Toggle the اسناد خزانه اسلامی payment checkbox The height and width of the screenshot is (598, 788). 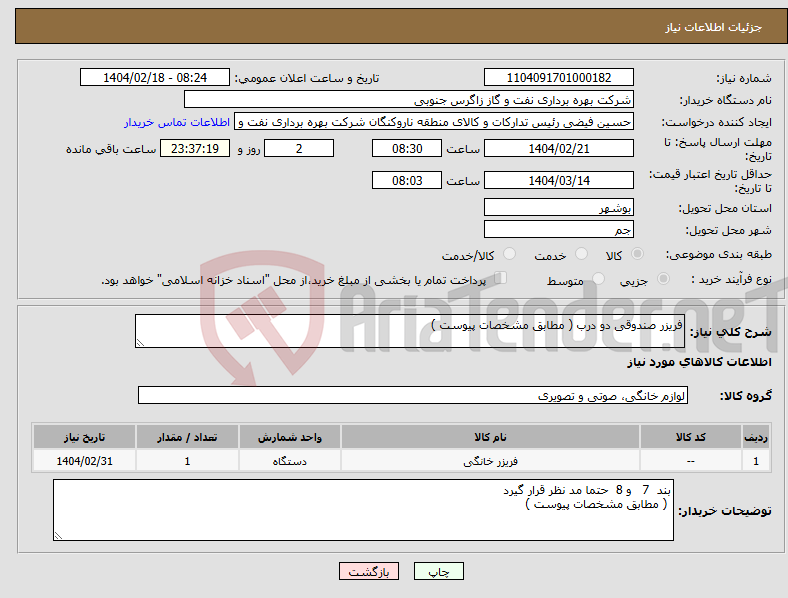500,278
